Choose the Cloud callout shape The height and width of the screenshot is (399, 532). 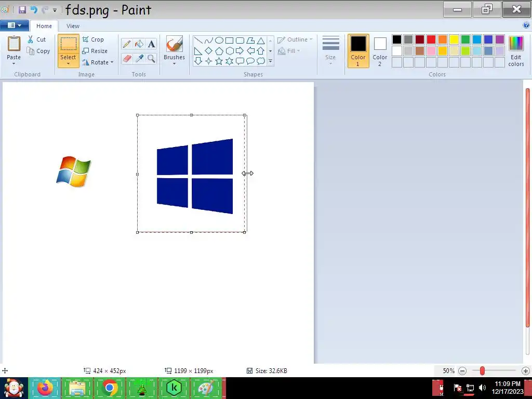tap(261, 61)
